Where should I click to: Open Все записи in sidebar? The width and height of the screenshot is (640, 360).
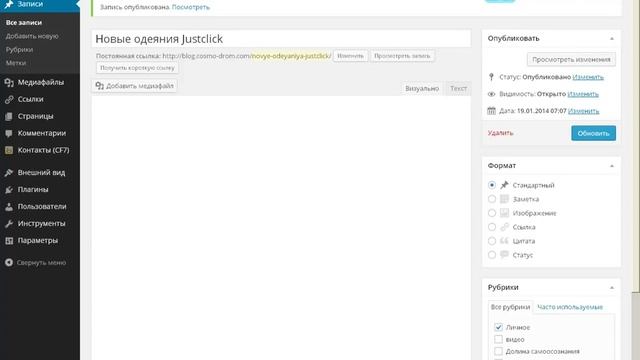(24, 22)
